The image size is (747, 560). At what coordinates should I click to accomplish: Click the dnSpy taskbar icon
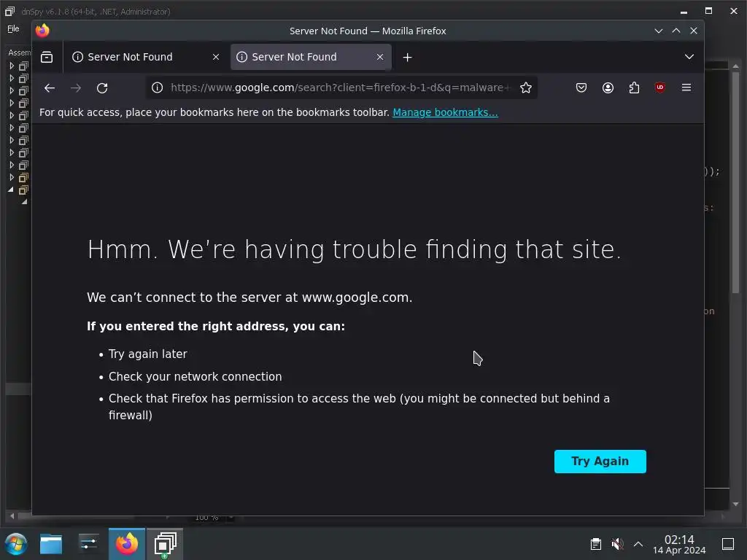tap(165, 544)
